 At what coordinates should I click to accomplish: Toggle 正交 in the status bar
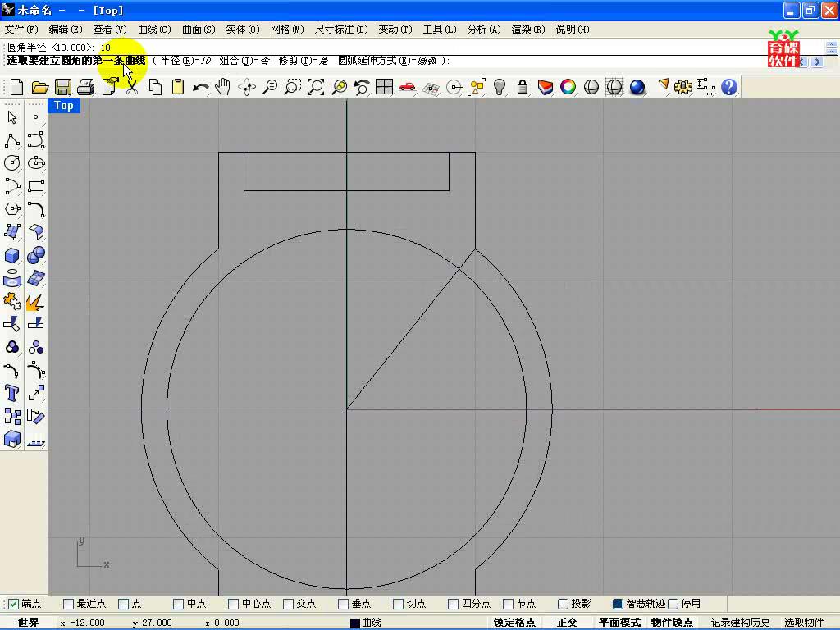567,623
